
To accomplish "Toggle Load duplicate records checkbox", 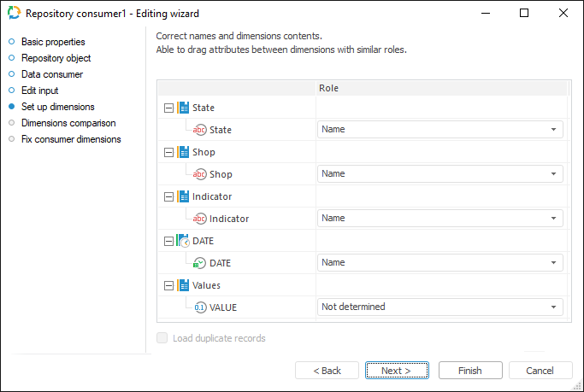I will 162,338.
